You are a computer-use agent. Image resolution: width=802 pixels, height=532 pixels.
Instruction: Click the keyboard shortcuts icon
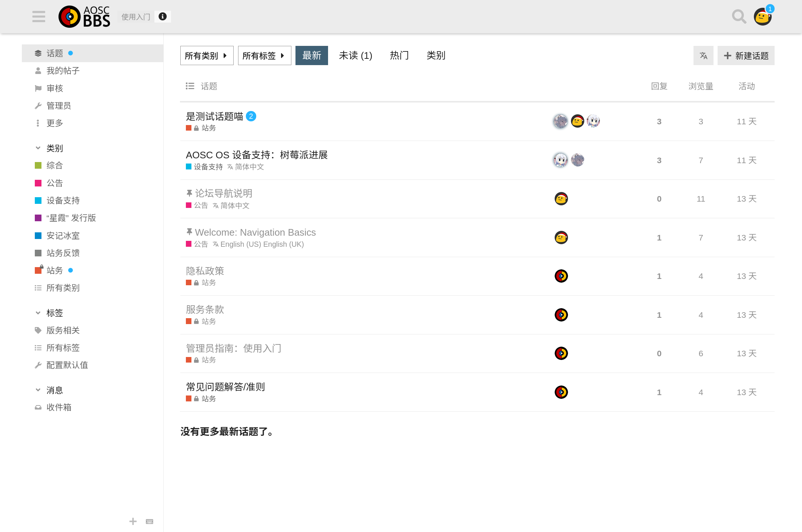[x=150, y=522]
